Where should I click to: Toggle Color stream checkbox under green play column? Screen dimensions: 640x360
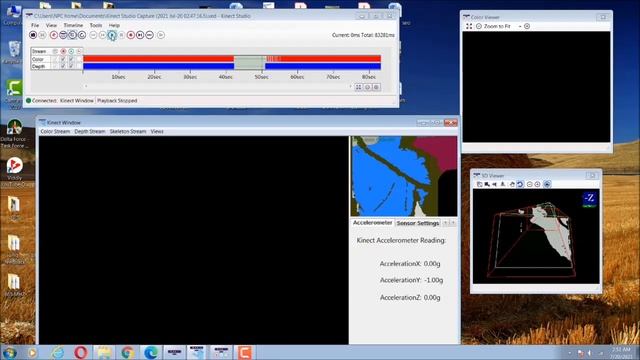click(71, 59)
